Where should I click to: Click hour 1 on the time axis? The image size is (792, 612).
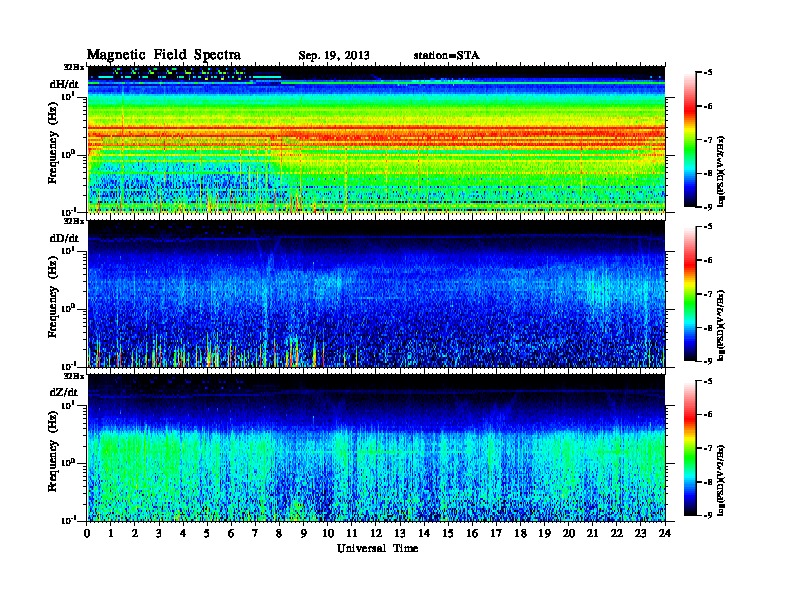click(111, 534)
